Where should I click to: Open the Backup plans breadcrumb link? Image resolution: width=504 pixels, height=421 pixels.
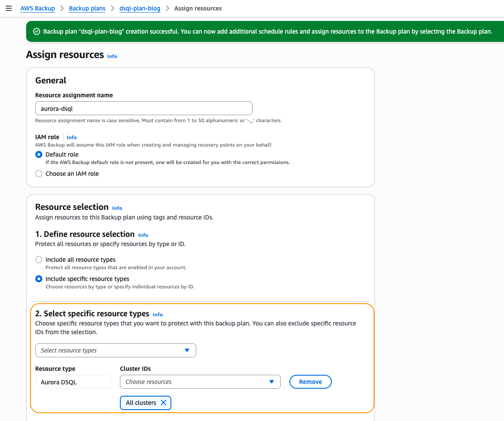point(87,8)
